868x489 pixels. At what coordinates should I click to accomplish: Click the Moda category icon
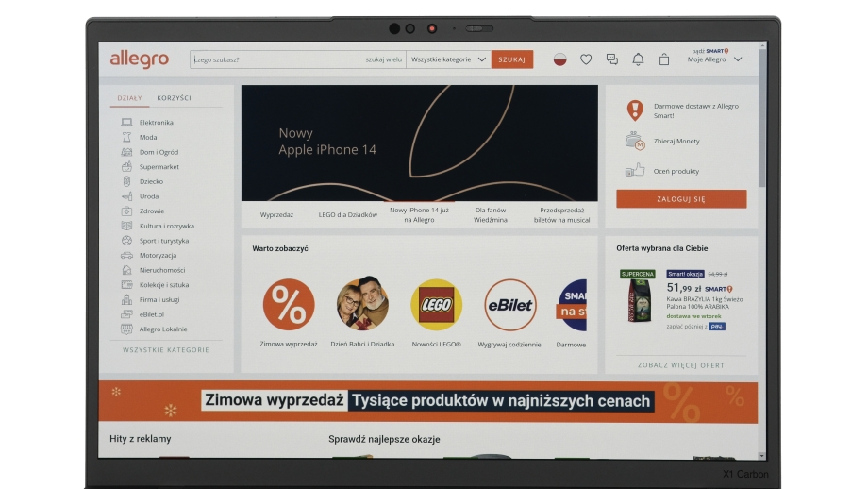pyautogui.click(x=126, y=137)
